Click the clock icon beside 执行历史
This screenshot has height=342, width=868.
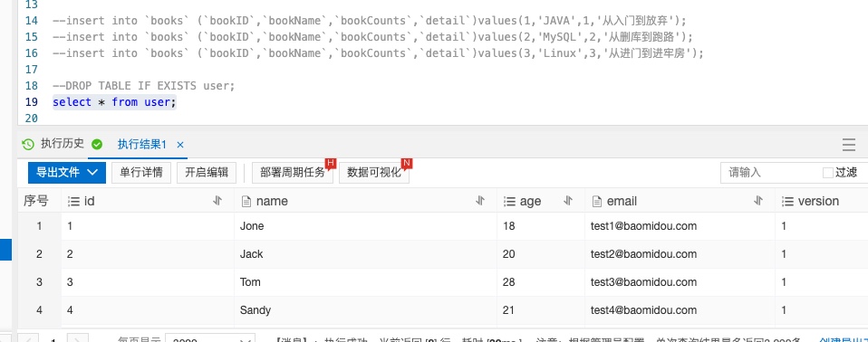click(x=28, y=145)
